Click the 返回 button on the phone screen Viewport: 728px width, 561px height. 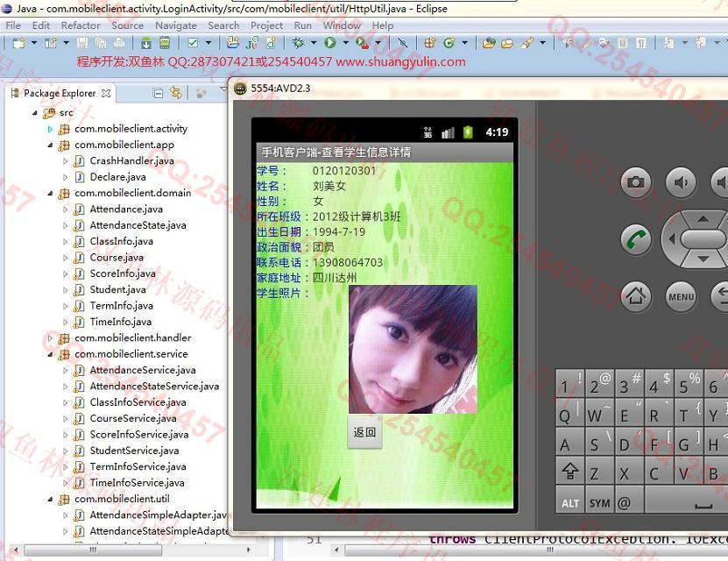coord(365,432)
